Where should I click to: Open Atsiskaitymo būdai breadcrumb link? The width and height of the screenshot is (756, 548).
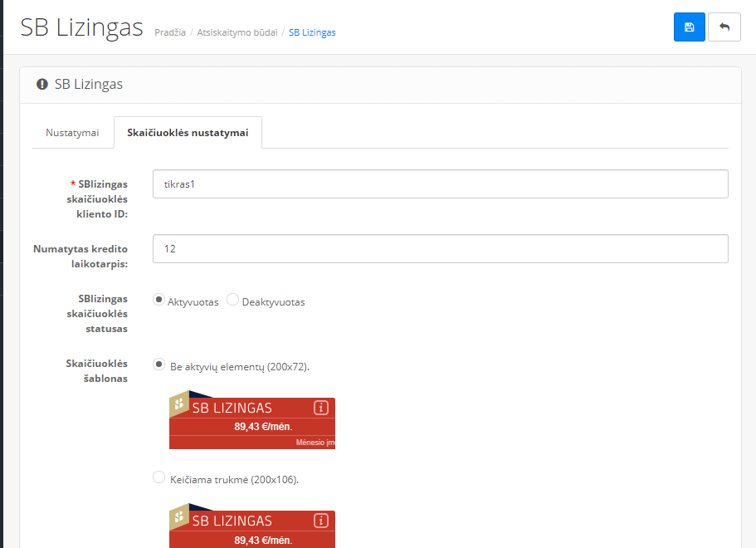tap(237, 32)
